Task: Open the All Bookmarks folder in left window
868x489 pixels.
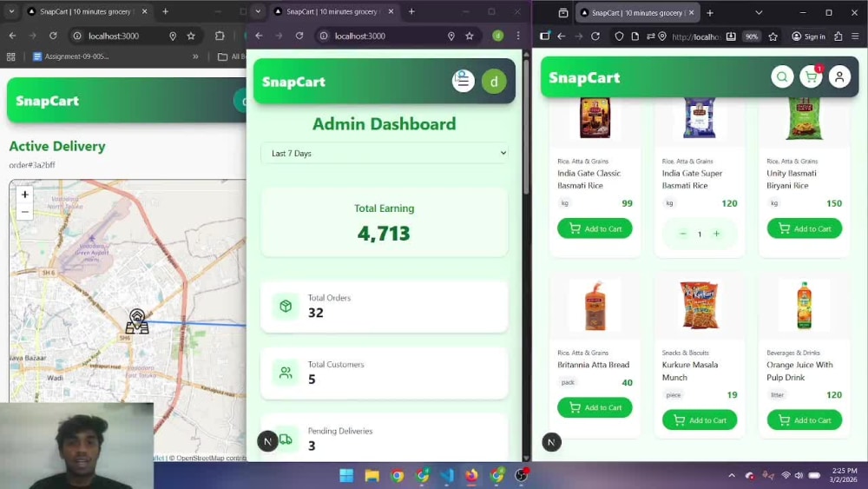Action: (232, 56)
